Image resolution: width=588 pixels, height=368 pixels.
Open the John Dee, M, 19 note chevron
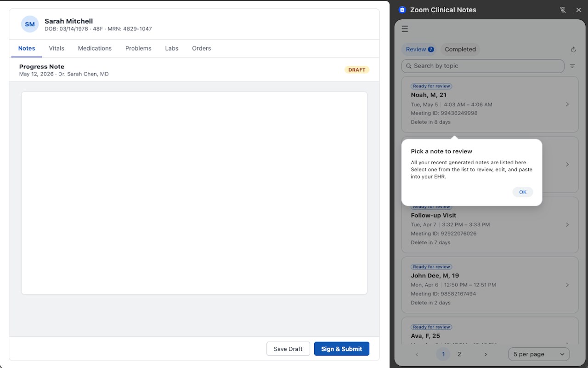coord(567,285)
